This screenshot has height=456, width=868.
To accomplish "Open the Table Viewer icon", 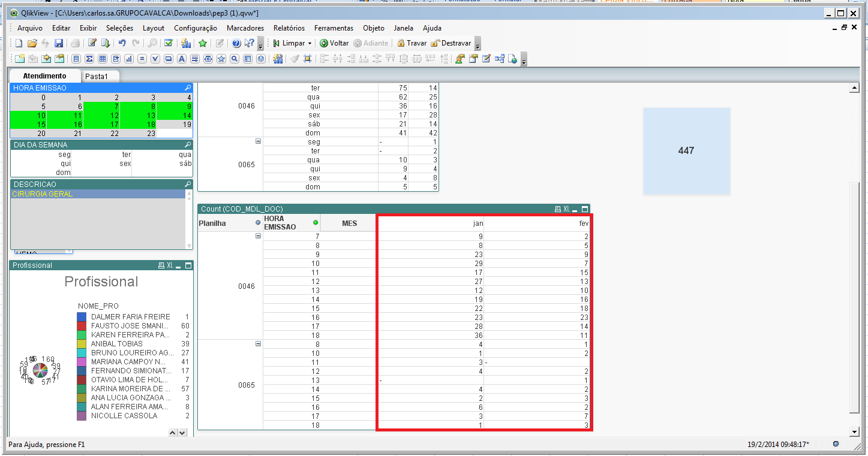I will click(498, 59).
